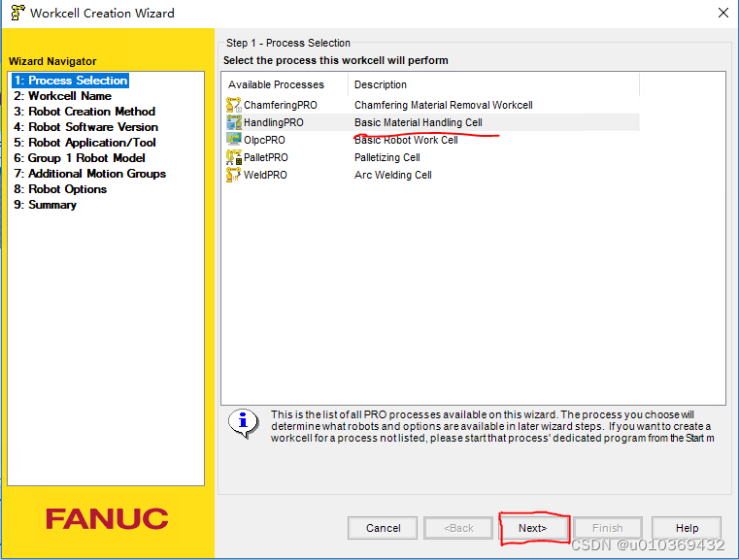This screenshot has height=560, width=739.
Task: Click the Workcell Creation Wizard title icon
Action: click(x=17, y=13)
